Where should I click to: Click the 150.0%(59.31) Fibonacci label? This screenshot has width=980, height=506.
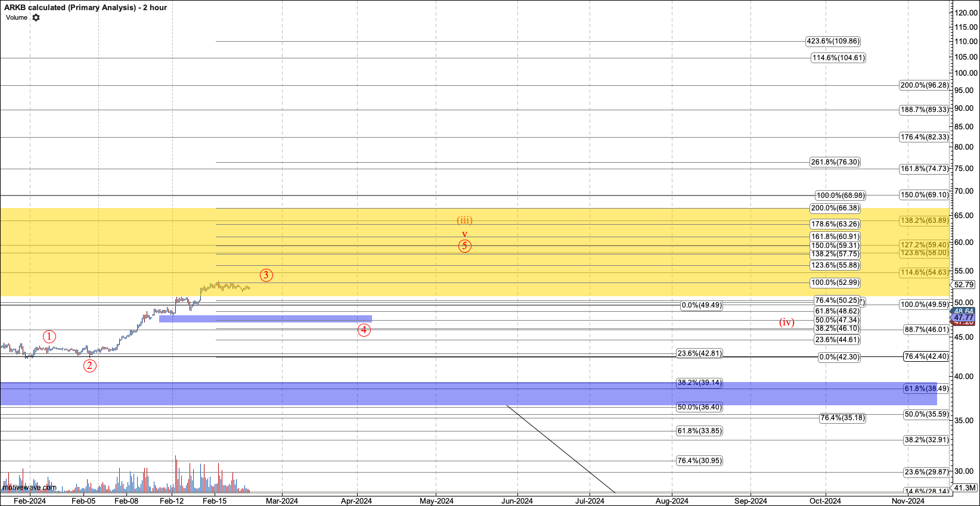835,246
